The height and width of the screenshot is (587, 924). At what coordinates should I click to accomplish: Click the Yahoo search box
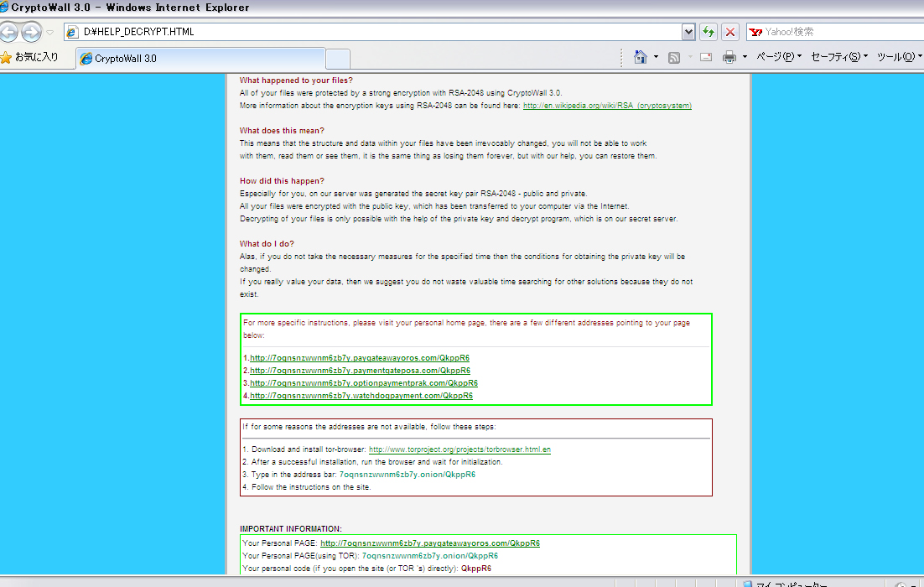tap(836, 32)
